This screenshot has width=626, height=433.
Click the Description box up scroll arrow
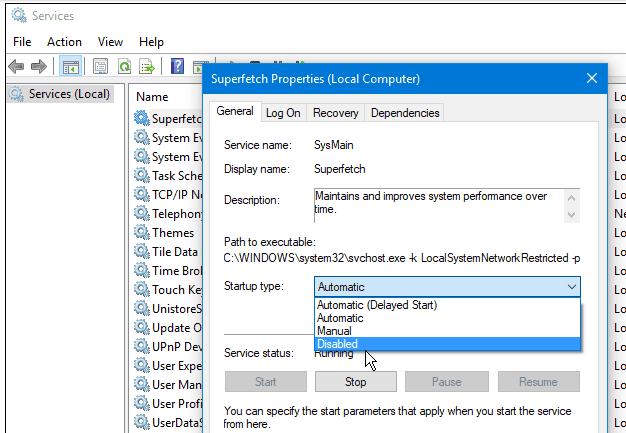(571, 198)
